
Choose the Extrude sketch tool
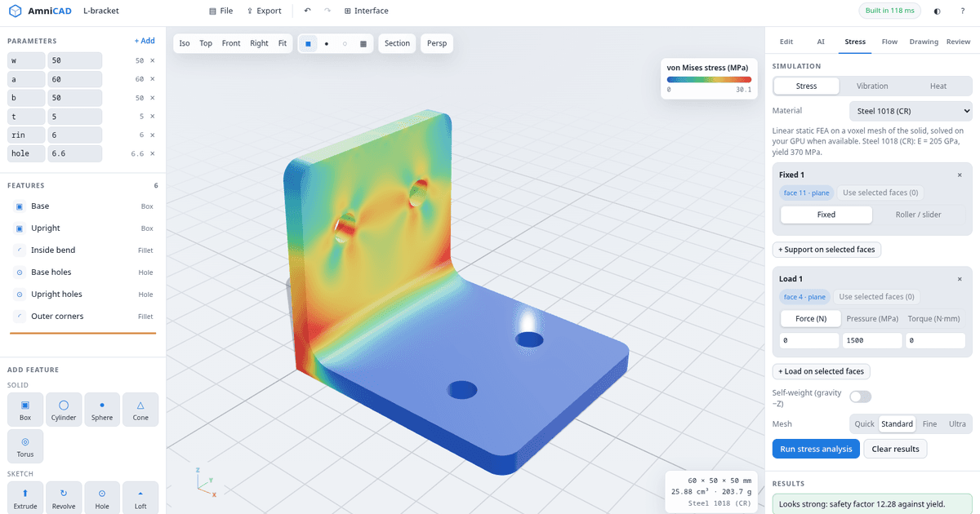point(25,498)
